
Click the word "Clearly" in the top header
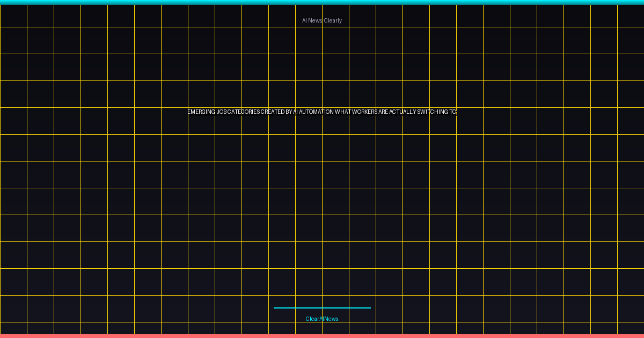(333, 20)
